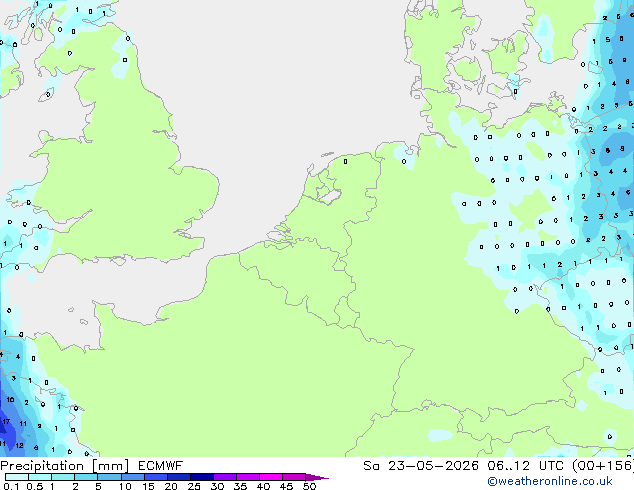The image size is (634, 490).
Task: Click the '(00+156)' forecast offset text
Action: (x=602, y=466)
